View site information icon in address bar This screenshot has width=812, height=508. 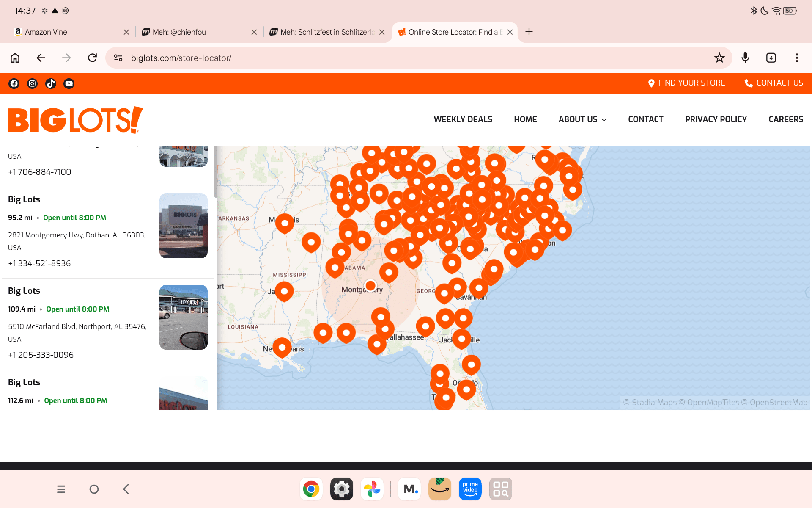click(118, 58)
